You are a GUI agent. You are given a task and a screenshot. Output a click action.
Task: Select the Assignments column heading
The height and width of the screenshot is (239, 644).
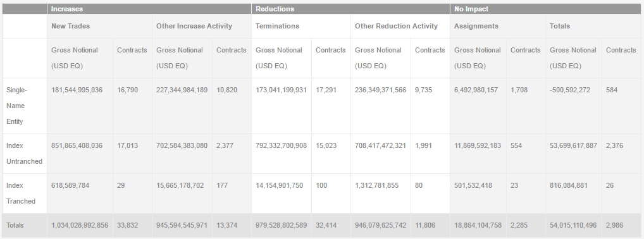[x=476, y=26]
